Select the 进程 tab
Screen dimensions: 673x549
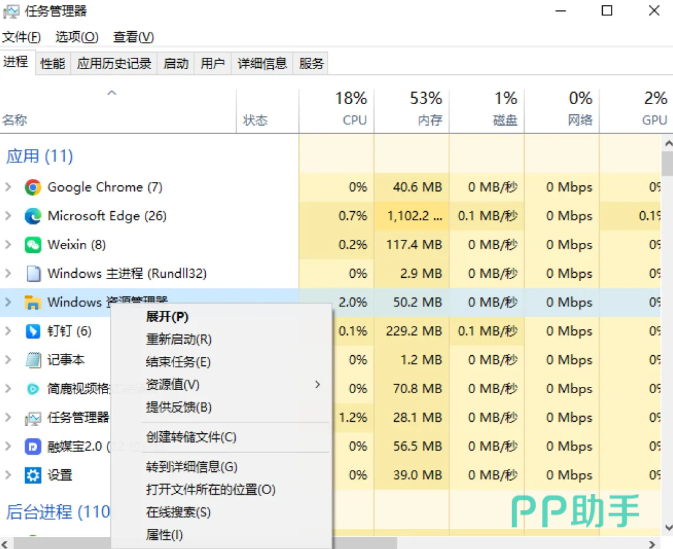tap(16, 62)
